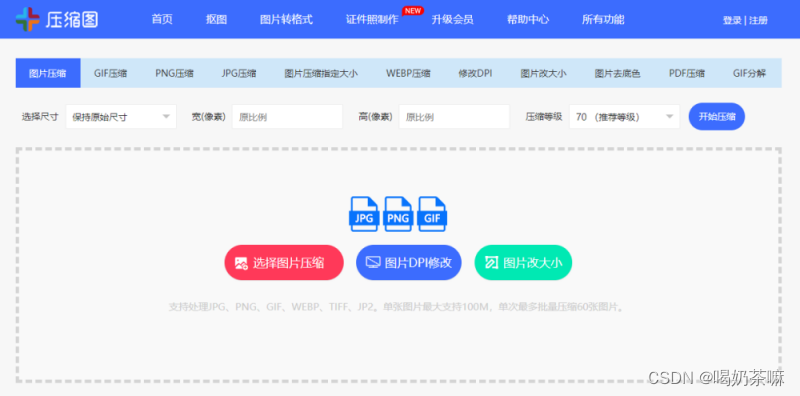Click the supported formats hint text 支持处理JPG
Screen dimensions: 800x396
397,307
